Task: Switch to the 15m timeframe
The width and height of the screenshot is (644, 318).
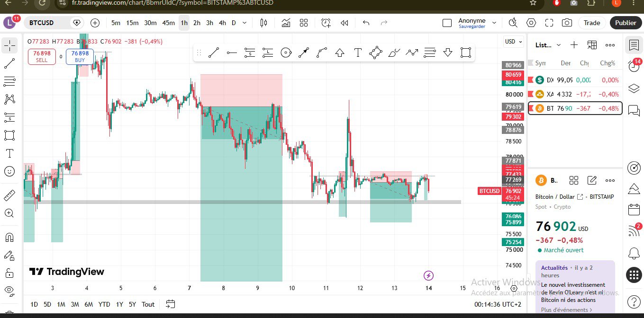Action: click(x=132, y=23)
